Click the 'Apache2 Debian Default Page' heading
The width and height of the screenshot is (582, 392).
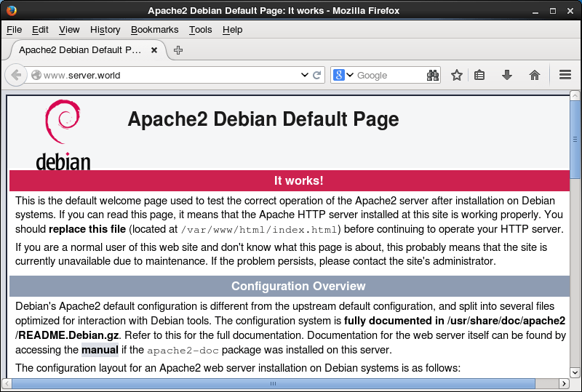tap(263, 119)
